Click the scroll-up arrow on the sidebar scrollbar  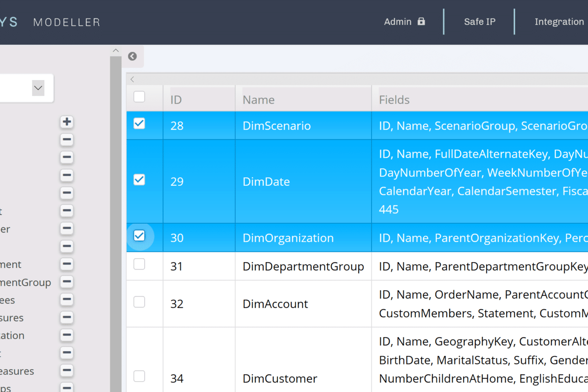pos(116,51)
